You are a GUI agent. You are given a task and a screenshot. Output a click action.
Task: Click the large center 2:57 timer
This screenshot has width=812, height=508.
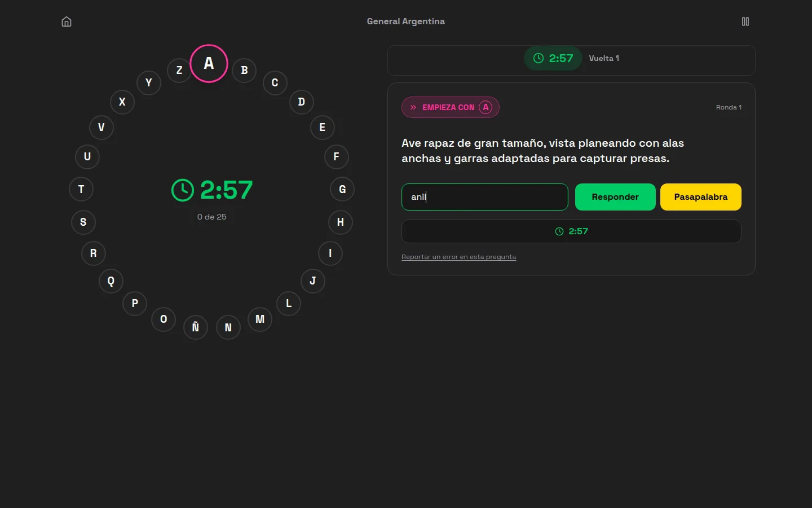(x=212, y=190)
